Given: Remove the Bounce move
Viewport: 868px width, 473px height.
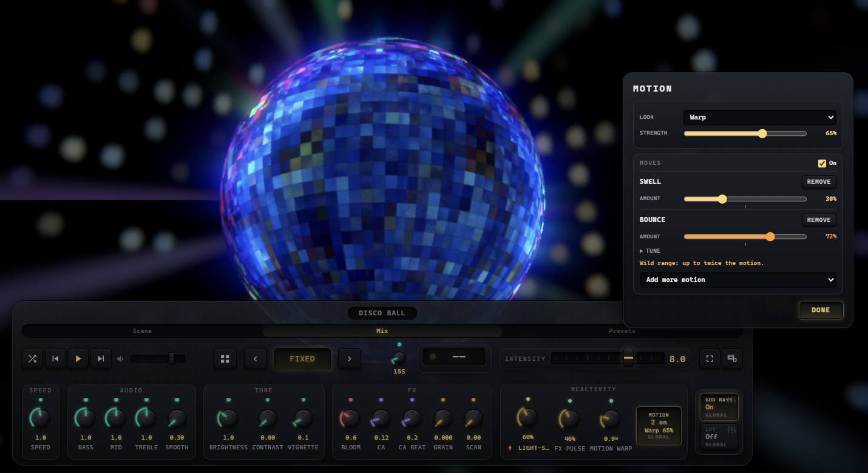Looking at the screenshot, I should 819,220.
